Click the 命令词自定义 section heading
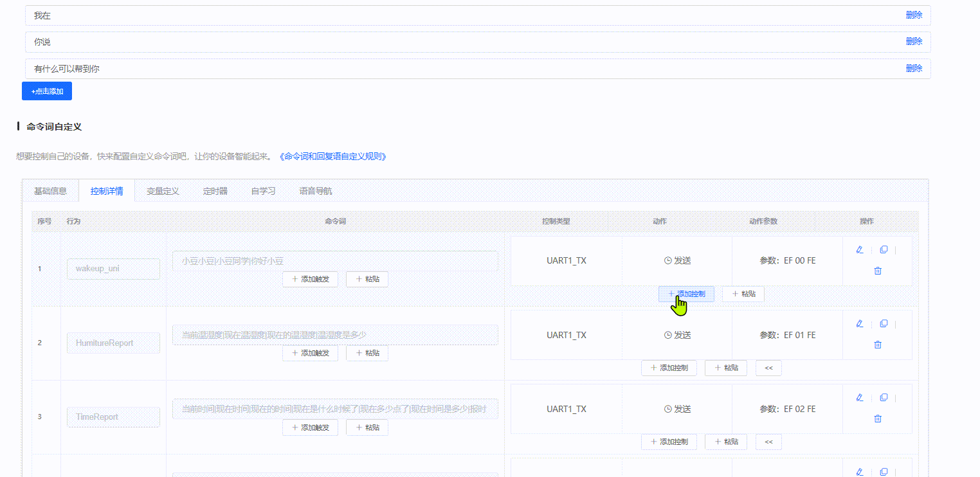Viewport: 980px width, 477px height. click(x=54, y=127)
